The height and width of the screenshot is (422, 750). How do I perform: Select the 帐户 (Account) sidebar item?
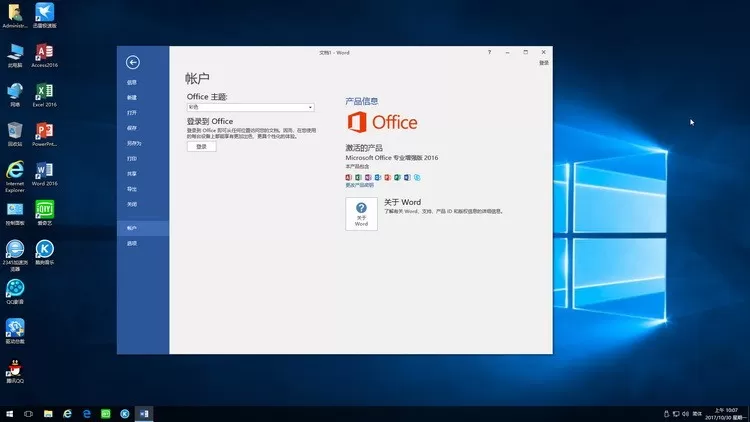[143, 228]
